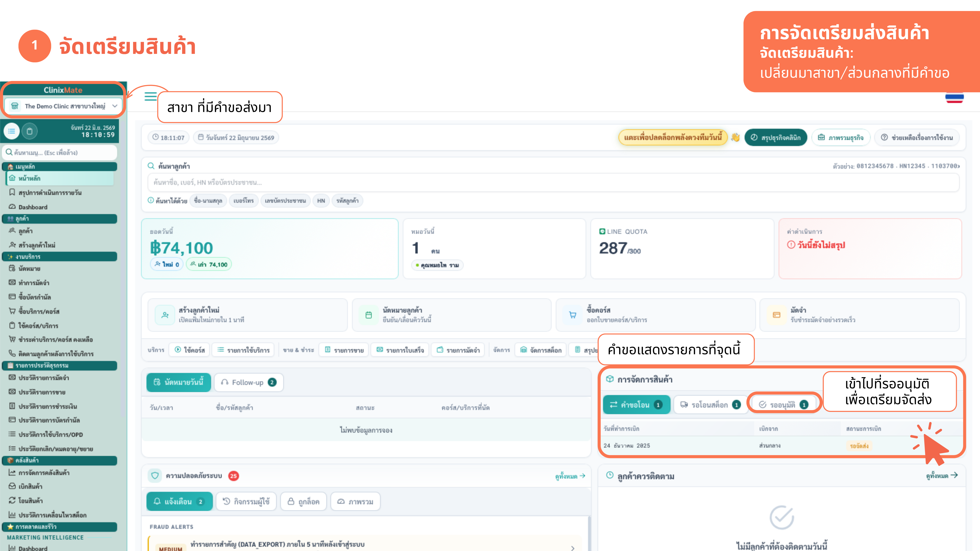The height and width of the screenshot is (551, 980).
Task: Click ดูทั้งหมด link in ความปลอดภัยระบบ
Action: (x=570, y=476)
